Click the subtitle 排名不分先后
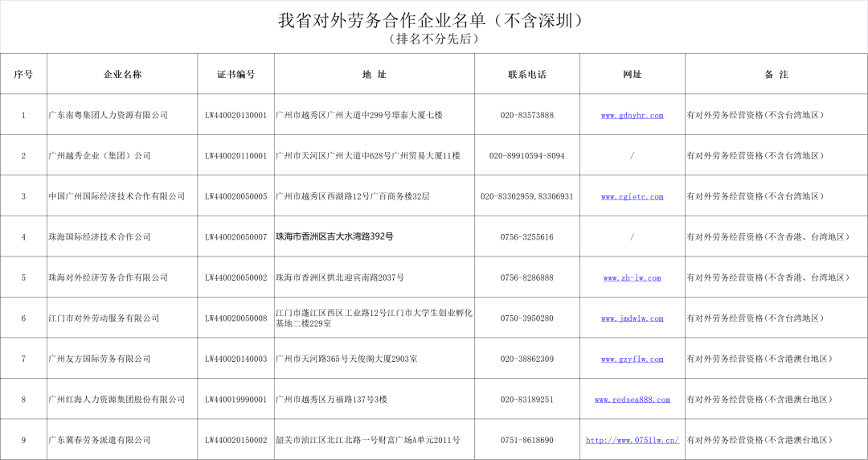The image size is (868, 460). (x=433, y=39)
